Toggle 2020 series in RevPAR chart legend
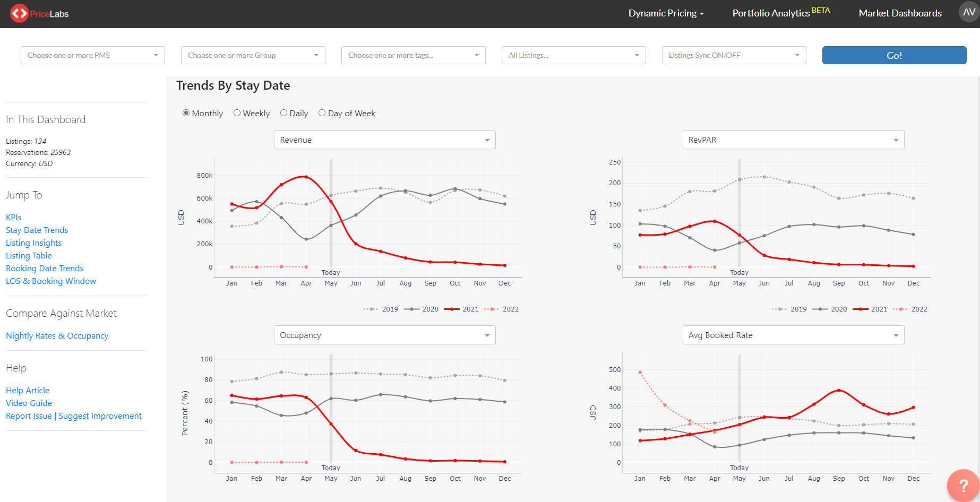The width and height of the screenshot is (980, 502). pyautogui.click(x=830, y=309)
